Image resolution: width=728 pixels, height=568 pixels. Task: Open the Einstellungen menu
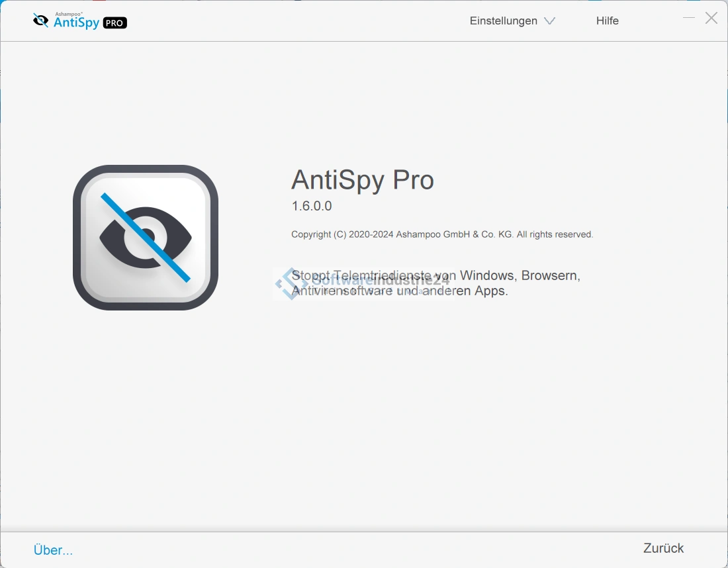[x=503, y=21]
